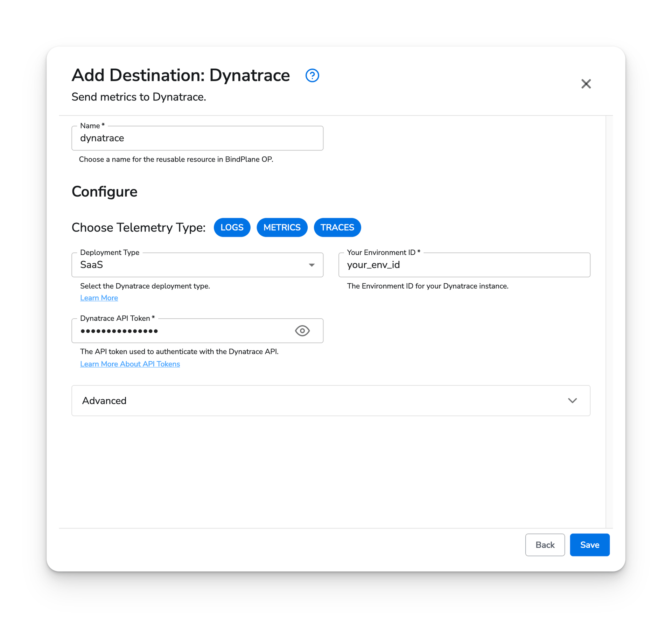The image size is (672, 618).
Task: Click the METRICS telemetry type button
Action: pyautogui.click(x=282, y=227)
